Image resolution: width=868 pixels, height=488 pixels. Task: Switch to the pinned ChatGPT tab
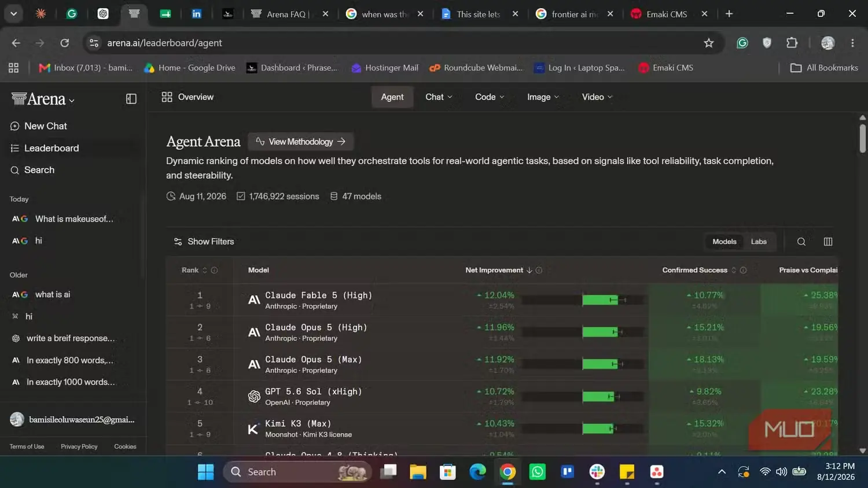103,14
